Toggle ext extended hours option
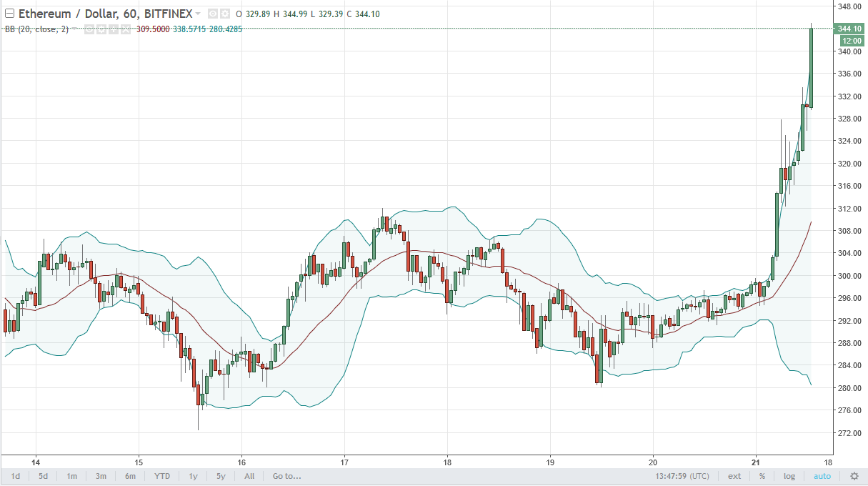Viewport: 868px width, 486px height. tap(734, 476)
